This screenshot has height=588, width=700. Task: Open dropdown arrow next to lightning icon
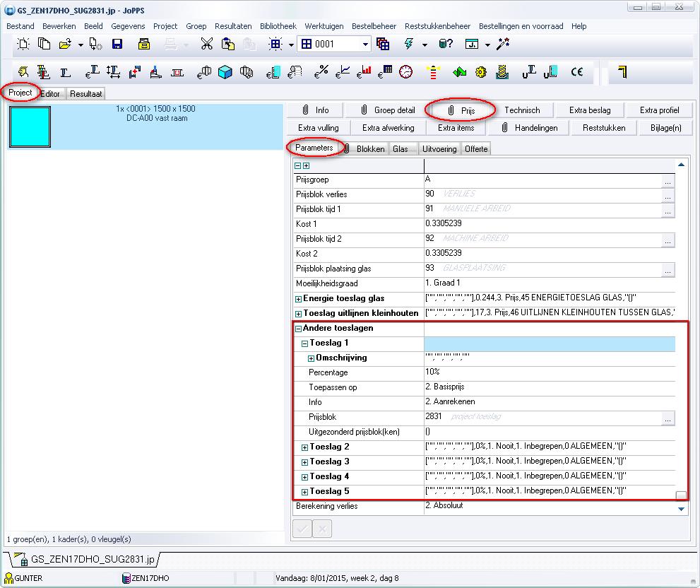pyautogui.click(x=425, y=45)
